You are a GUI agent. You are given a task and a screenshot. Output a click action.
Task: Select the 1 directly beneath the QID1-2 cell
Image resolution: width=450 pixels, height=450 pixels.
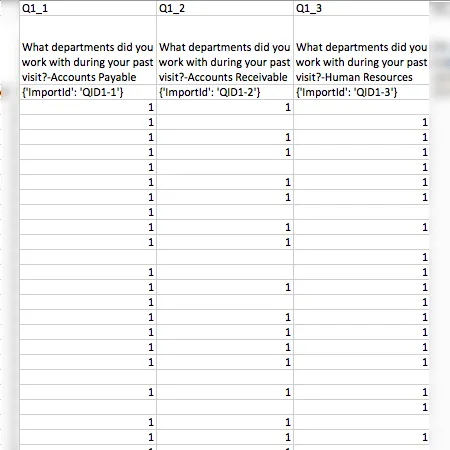[x=225, y=107]
